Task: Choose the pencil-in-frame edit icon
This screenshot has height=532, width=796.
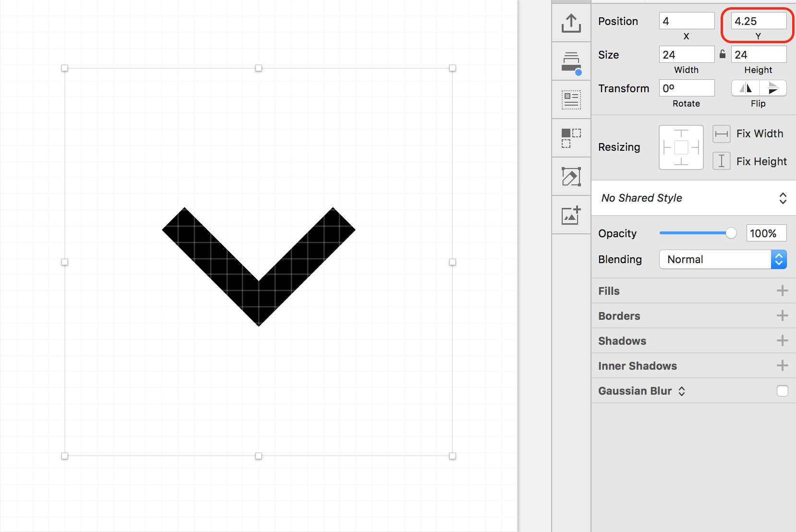Action: click(571, 177)
